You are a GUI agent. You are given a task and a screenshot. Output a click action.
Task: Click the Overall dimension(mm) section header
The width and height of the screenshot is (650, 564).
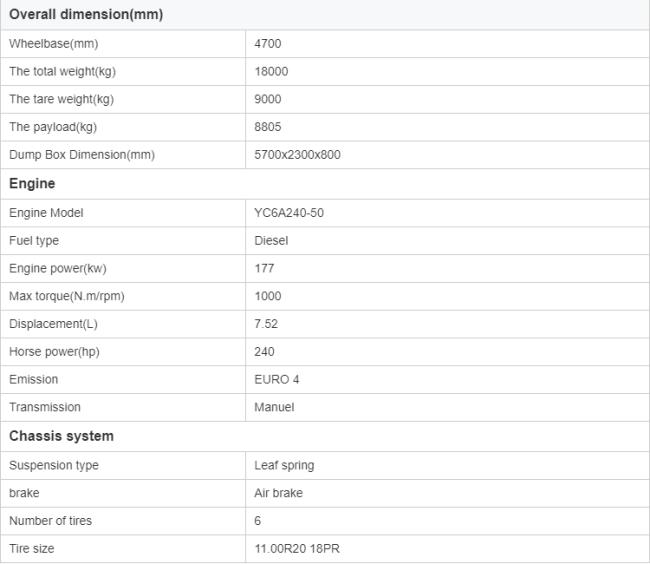[86, 15]
